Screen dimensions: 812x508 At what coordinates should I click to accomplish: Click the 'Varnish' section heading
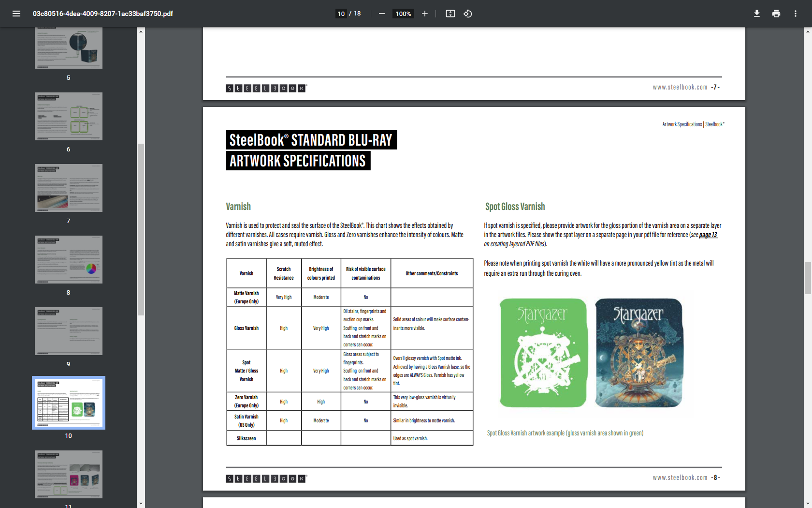238,207
